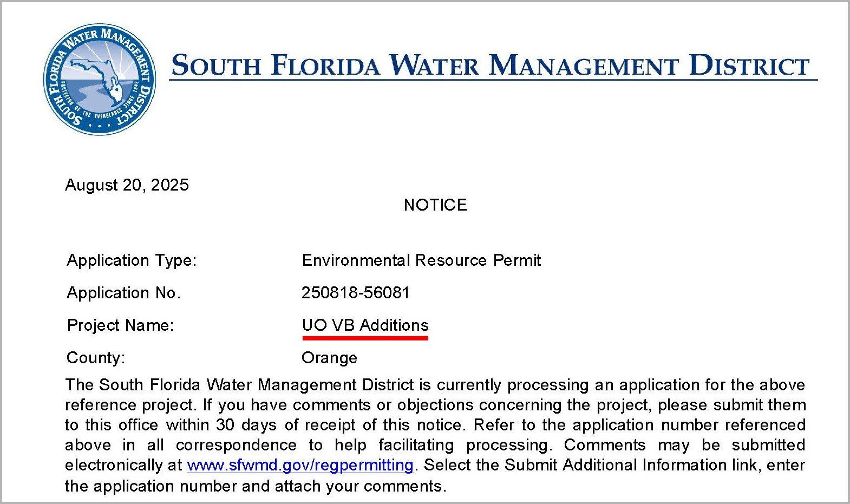Click the NOTICE title
Viewport: 850px width, 504px height.
click(x=435, y=205)
